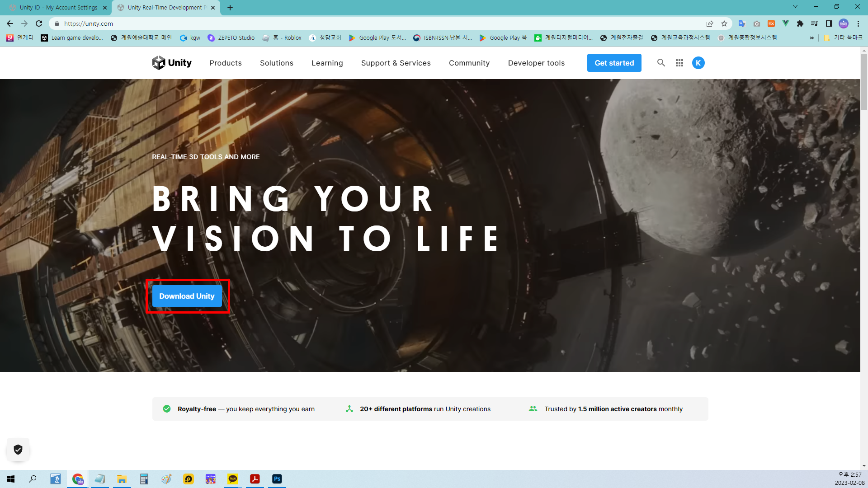Open File Explorer from the taskbar
This screenshot has width=868, height=488.
[122, 479]
